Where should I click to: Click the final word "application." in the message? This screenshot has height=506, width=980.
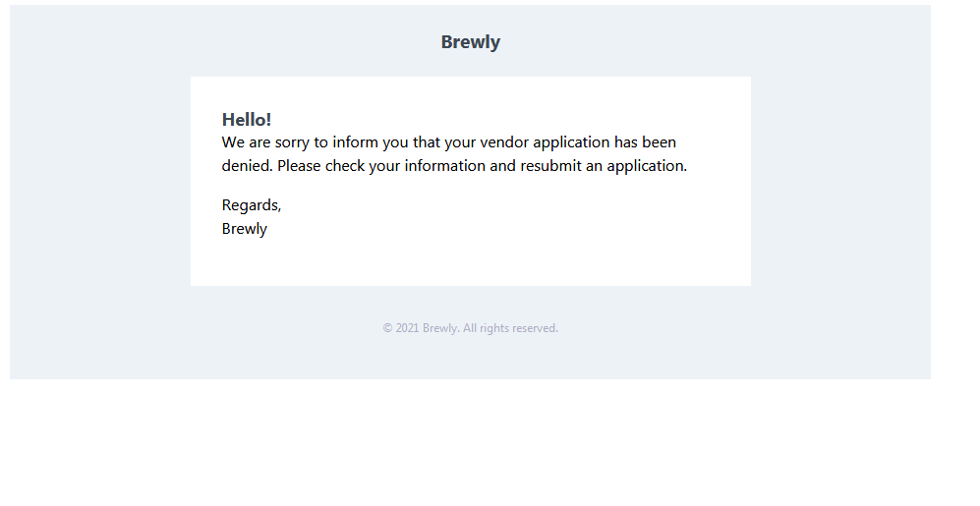pos(647,166)
